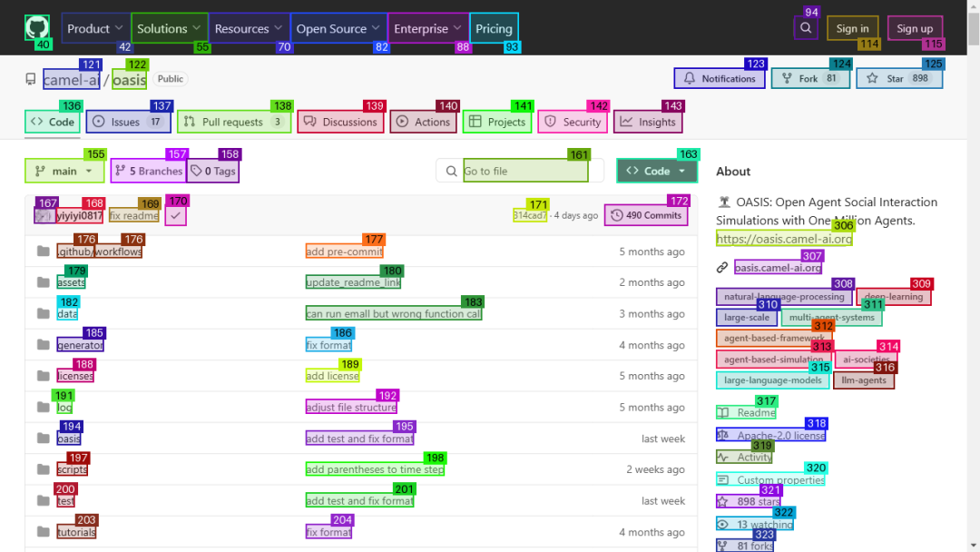
Task: Click magnifier icon in Go to file
Action: coord(451,171)
